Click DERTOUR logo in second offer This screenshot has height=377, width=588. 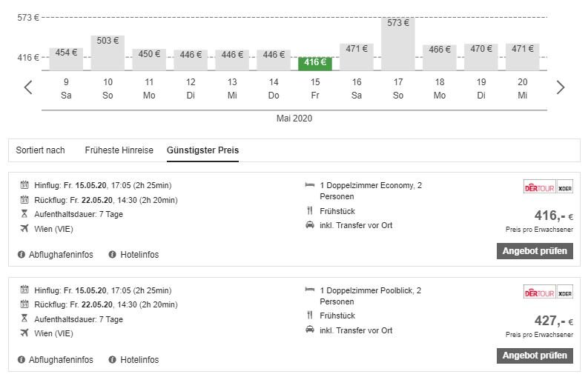(539, 292)
